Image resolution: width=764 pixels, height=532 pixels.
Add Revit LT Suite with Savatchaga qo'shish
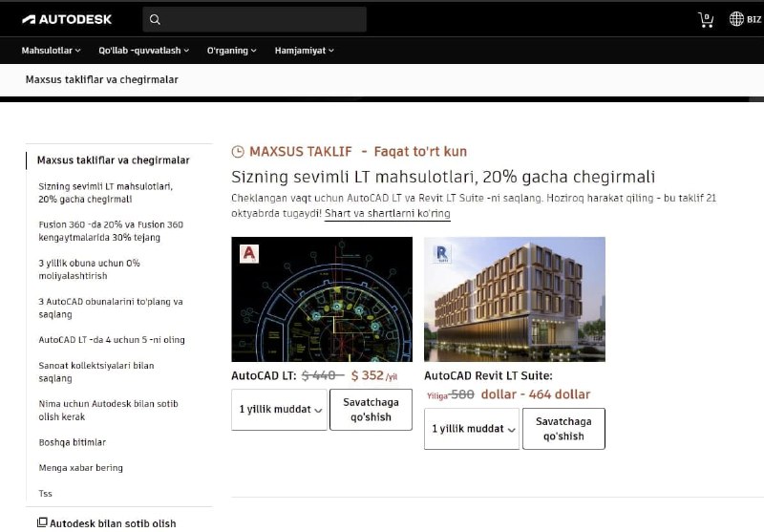(x=563, y=429)
